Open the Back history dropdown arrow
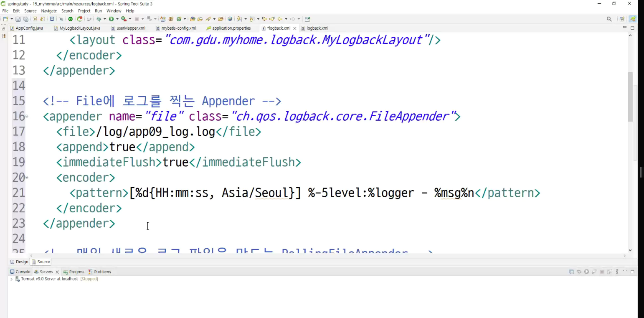Viewport: 644px width, 318px height. (286, 19)
